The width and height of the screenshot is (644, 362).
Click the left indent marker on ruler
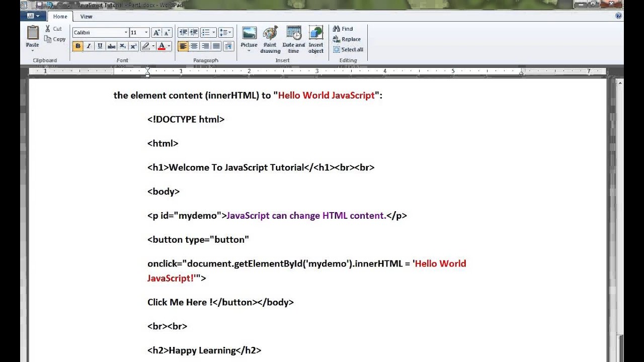click(147, 72)
